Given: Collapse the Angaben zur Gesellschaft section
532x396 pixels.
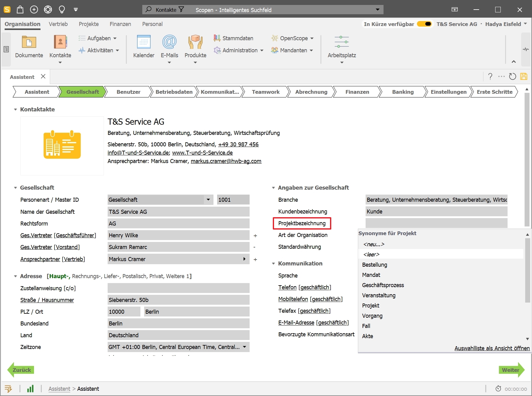Looking at the screenshot, I should pos(273,188).
